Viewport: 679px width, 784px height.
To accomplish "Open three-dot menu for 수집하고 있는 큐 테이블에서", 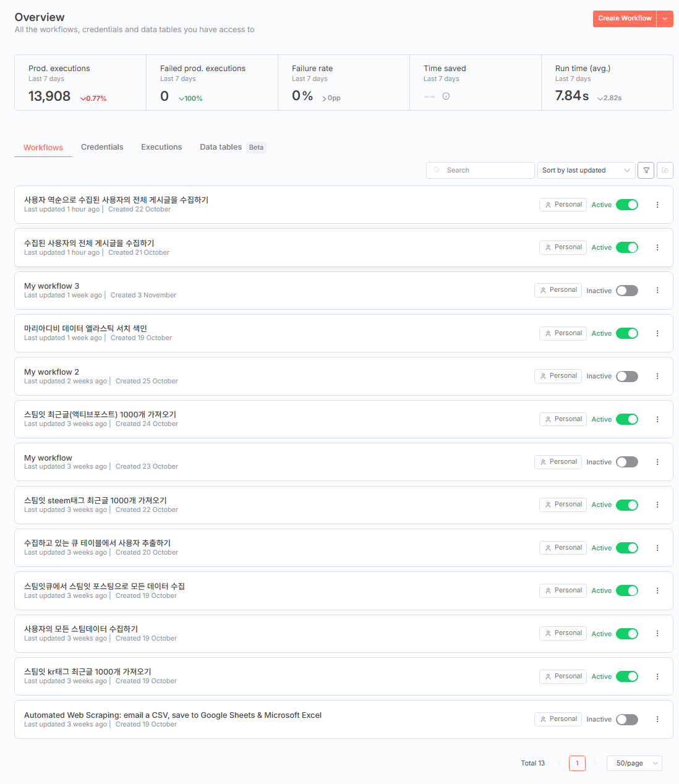I will pyautogui.click(x=657, y=548).
